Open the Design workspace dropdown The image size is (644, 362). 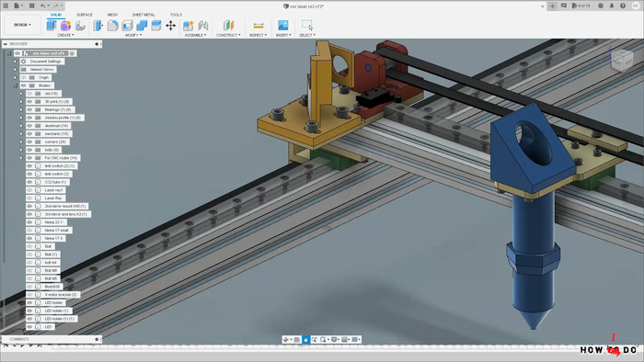click(22, 25)
